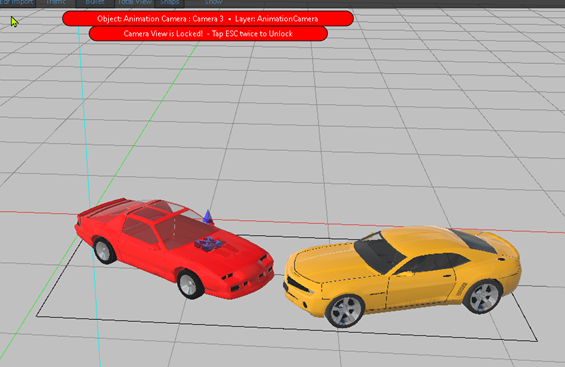565x367 pixels.
Task: Open the Snaps tab
Action: [169, 3]
